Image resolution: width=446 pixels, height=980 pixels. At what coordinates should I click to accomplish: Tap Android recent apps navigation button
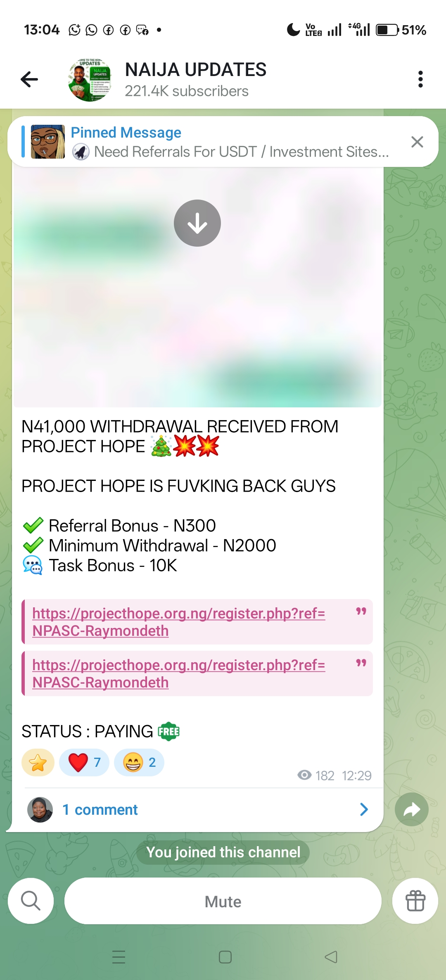(x=119, y=957)
